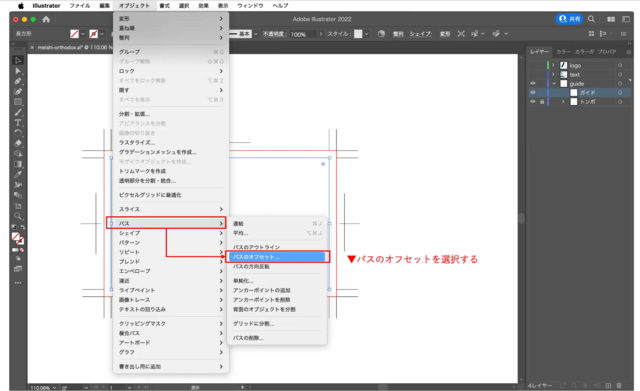Show the hidden text layer

(533, 74)
